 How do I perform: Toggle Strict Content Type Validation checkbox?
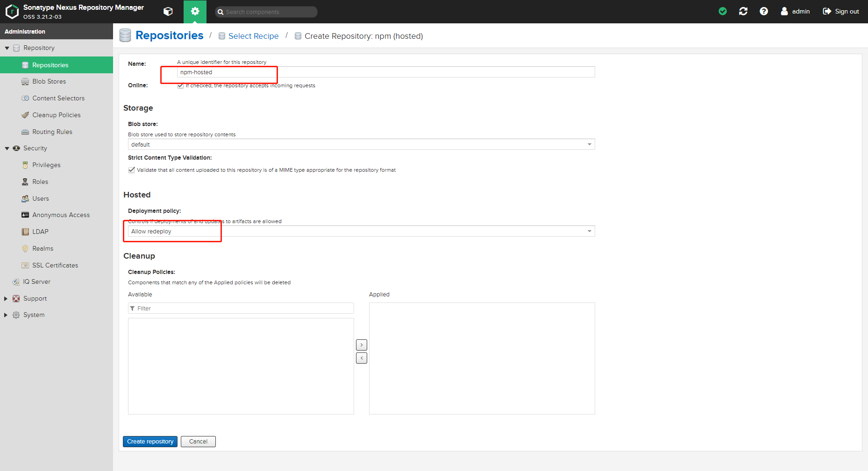(132, 170)
